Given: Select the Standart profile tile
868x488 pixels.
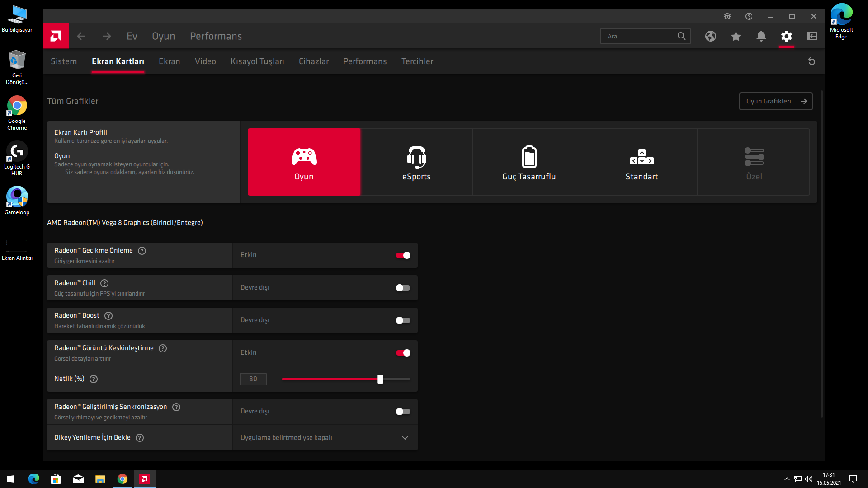Looking at the screenshot, I should click(642, 162).
